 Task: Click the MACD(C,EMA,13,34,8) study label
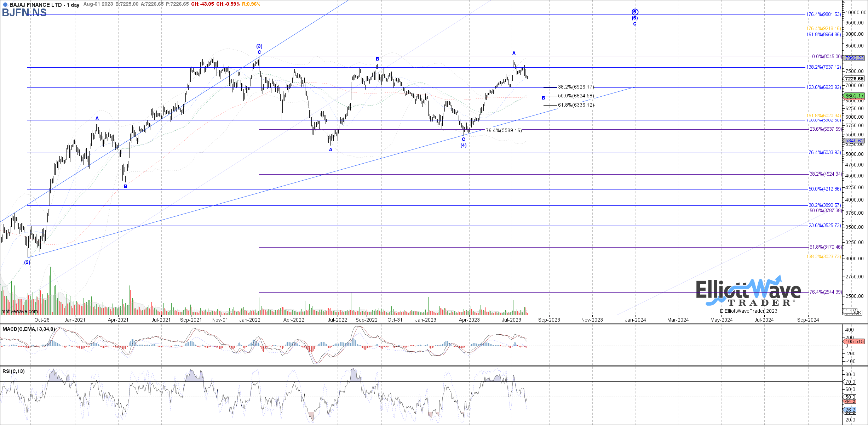[29, 329]
